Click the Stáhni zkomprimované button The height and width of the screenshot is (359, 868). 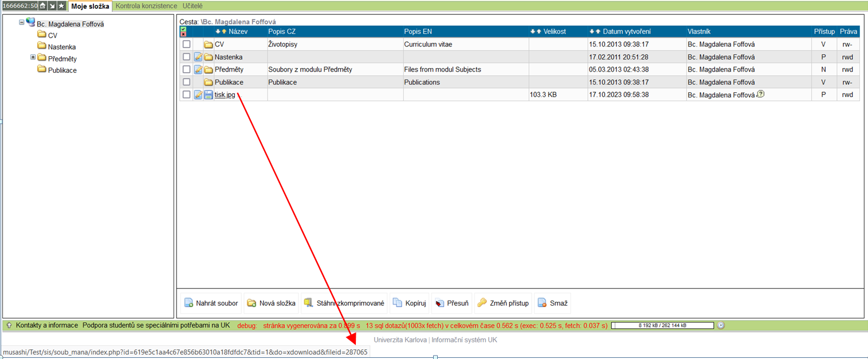344,303
